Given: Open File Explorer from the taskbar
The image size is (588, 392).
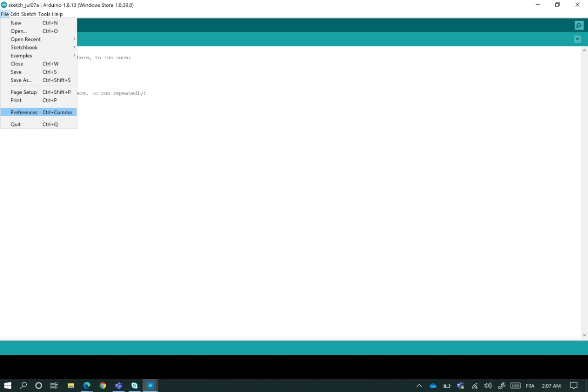Looking at the screenshot, I should click(71, 386).
